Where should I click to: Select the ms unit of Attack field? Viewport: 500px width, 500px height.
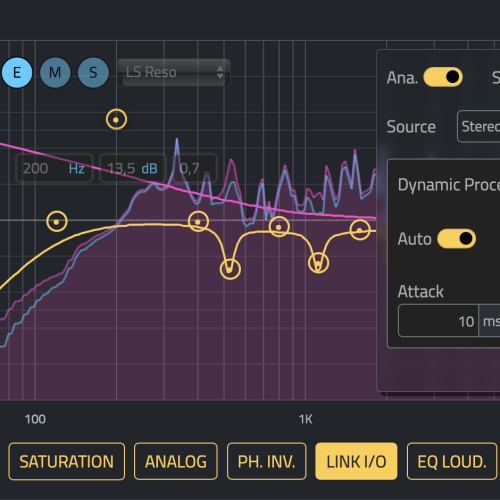tap(490, 321)
